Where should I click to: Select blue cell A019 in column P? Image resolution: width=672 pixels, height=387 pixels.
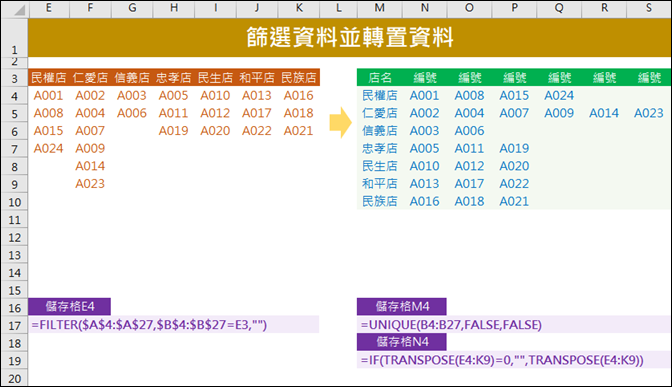coord(514,148)
